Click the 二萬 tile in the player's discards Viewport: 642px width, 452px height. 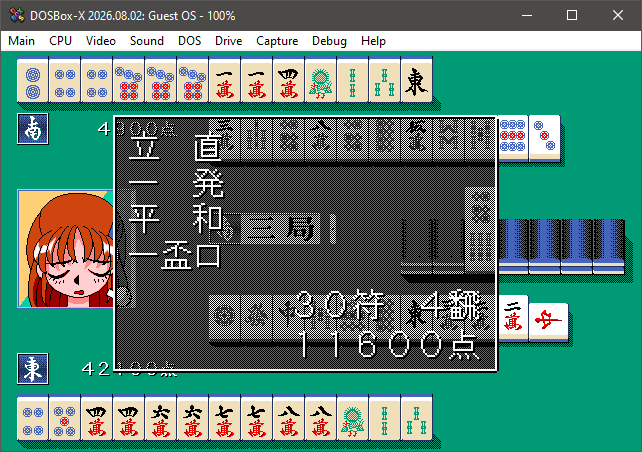(513, 319)
